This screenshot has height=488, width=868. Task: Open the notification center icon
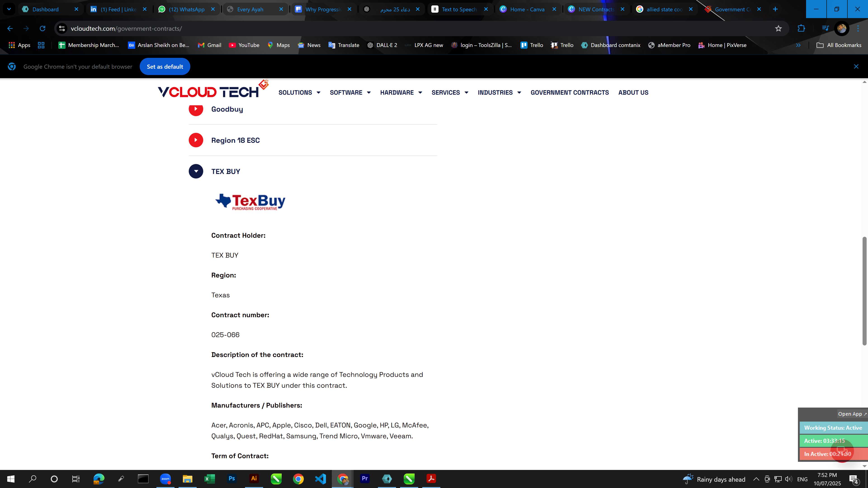(854, 479)
